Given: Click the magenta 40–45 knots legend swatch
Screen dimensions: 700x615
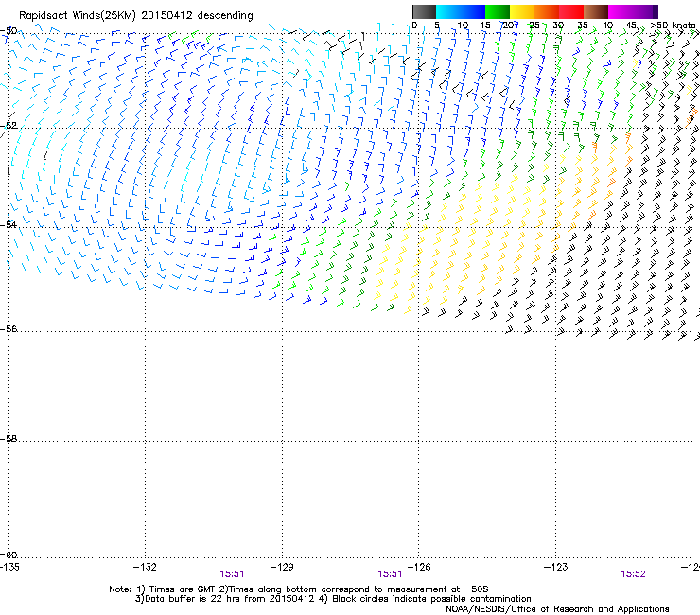Looking at the screenshot, I should click(x=621, y=11).
